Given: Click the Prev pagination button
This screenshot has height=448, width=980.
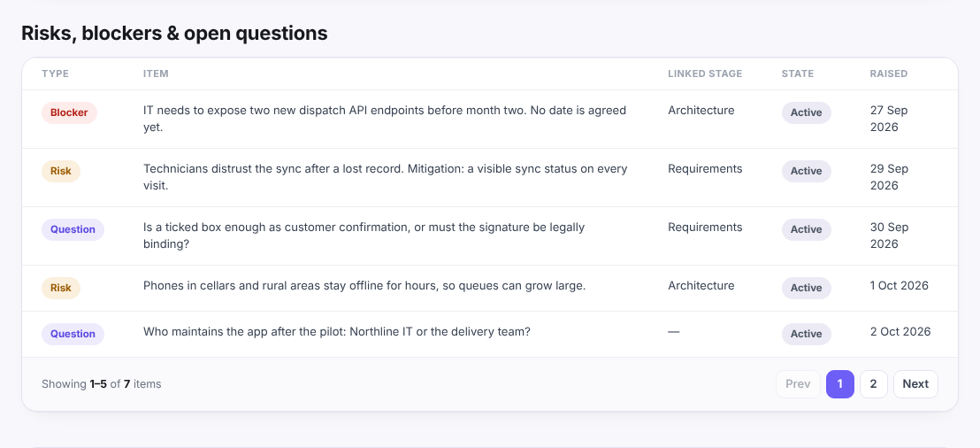Looking at the screenshot, I should [x=798, y=384].
